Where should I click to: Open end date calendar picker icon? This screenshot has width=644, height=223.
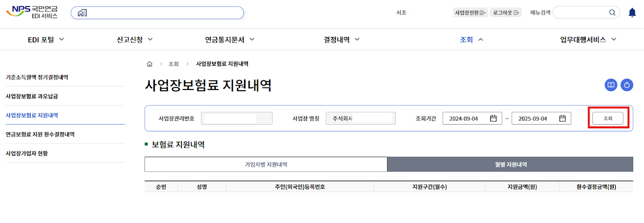click(x=562, y=119)
